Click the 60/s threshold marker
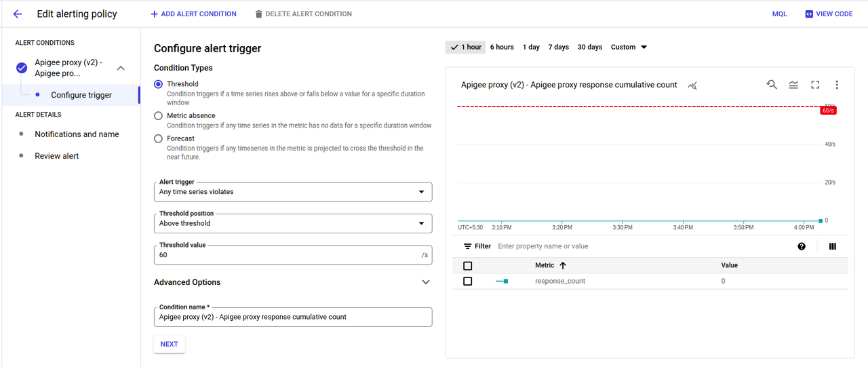Viewport: 868px width, 367px height. click(828, 110)
